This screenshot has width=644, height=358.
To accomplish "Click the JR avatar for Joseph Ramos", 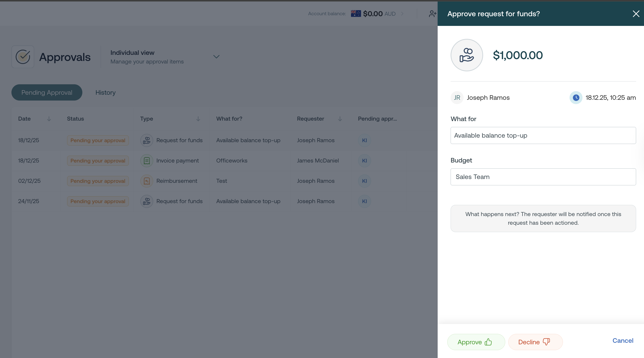I will click(457, 98).
